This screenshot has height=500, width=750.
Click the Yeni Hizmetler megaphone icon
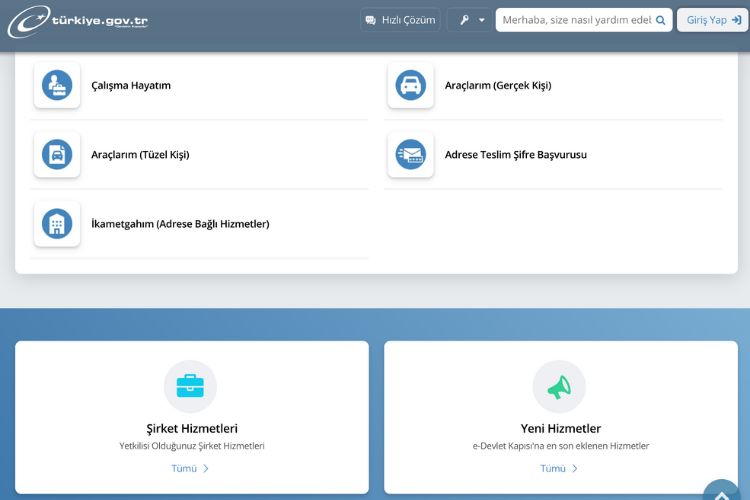pos(559,386)
